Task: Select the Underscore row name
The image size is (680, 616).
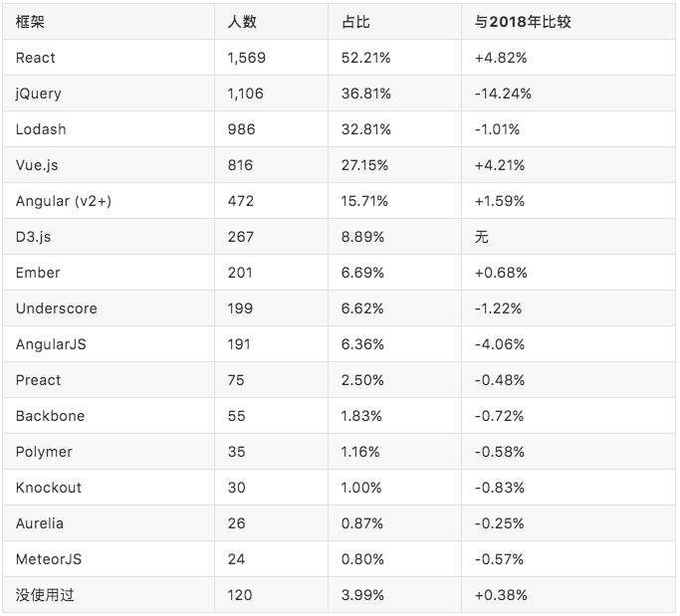Action: pos(57,308)
